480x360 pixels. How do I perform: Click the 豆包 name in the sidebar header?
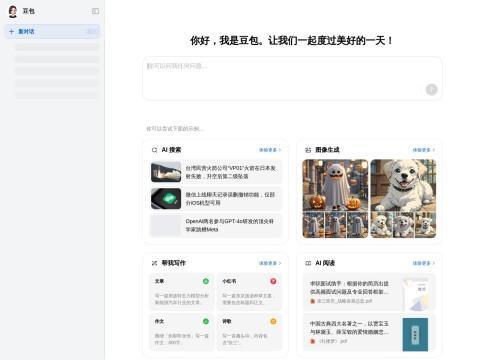[x=29, y=11]
